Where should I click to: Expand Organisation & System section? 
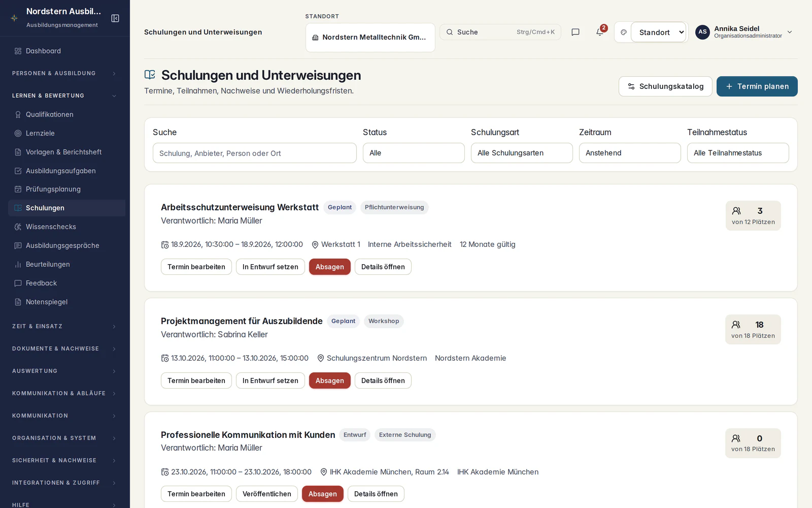65,438
